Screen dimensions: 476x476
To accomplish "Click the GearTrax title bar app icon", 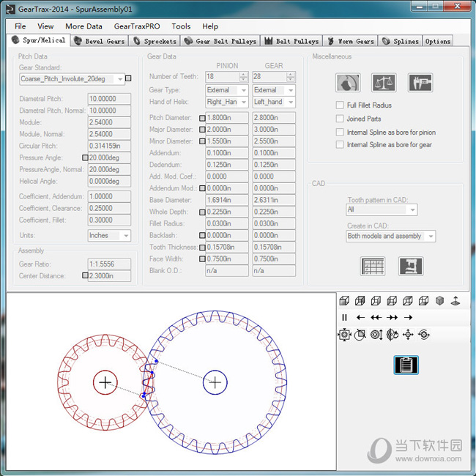I will point(10,9).
